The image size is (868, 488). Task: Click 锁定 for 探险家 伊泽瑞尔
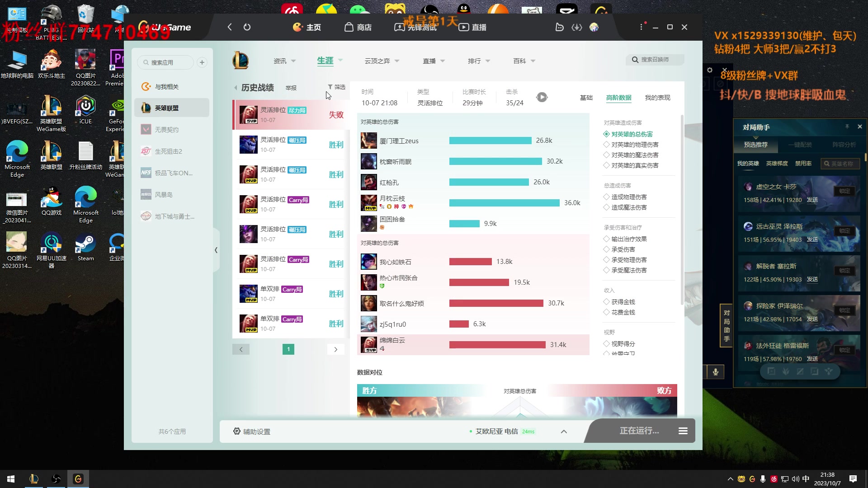click(x=844, y=310)
